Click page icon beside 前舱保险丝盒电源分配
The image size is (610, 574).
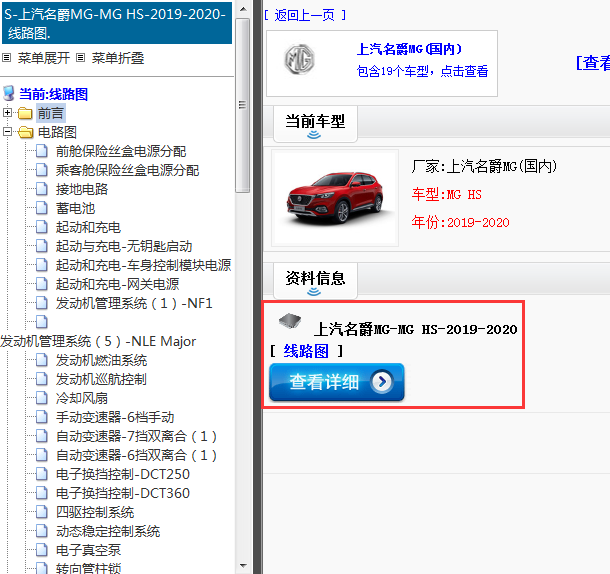point(42,151)
